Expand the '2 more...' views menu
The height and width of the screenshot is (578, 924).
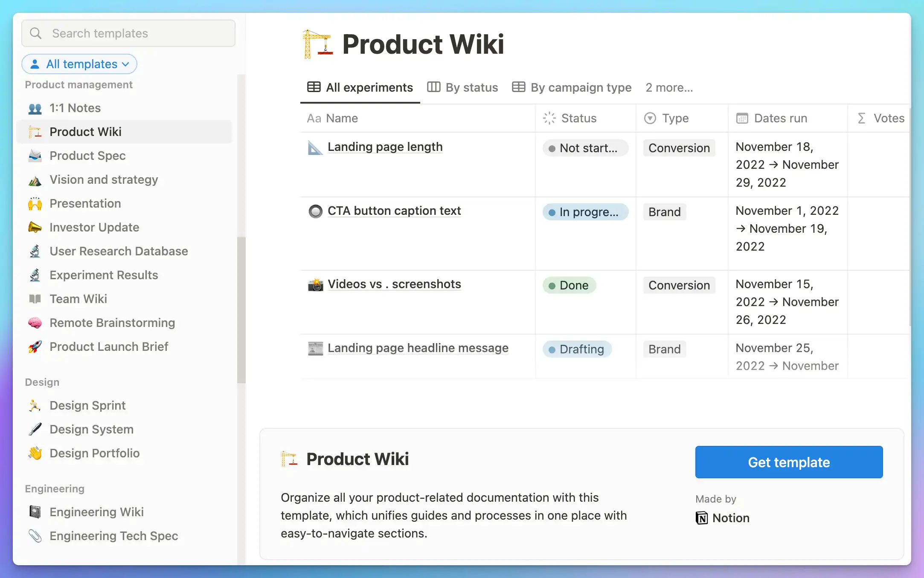tap(669, 87)
